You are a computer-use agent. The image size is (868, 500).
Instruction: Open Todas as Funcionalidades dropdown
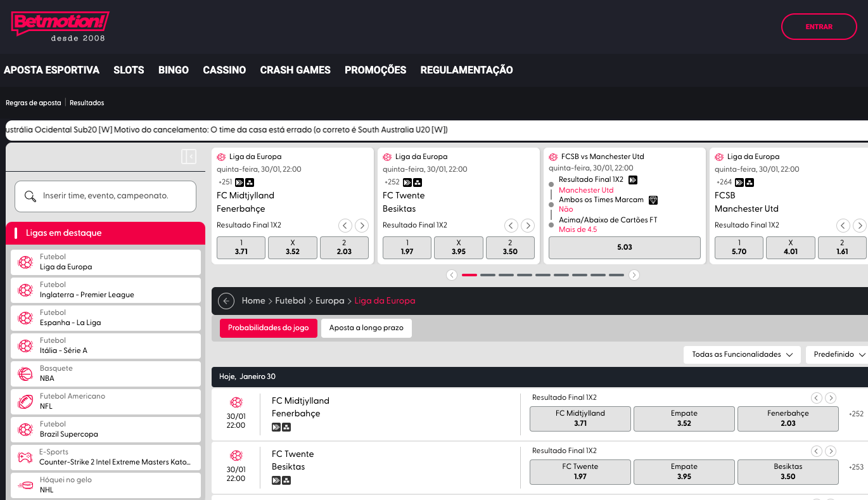pos(742,355)
